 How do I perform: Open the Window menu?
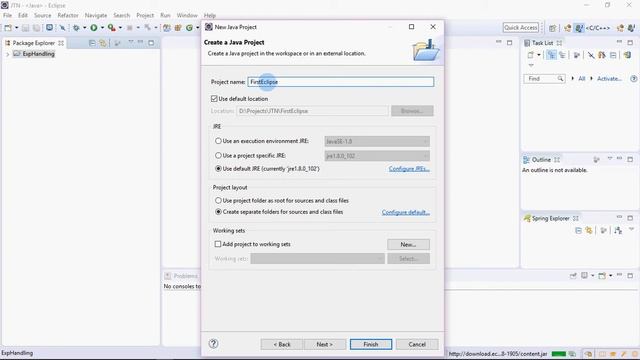click(x=187, y=16)
